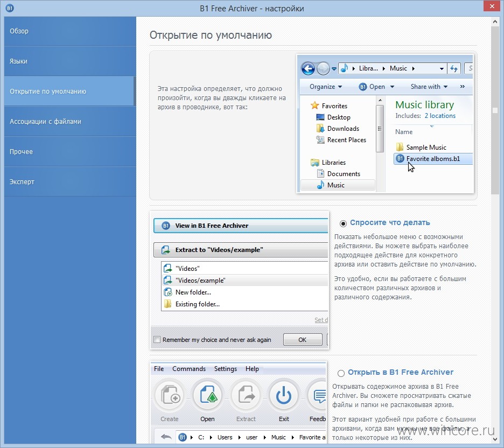Open the dropdown arrow next to Open

392,87
